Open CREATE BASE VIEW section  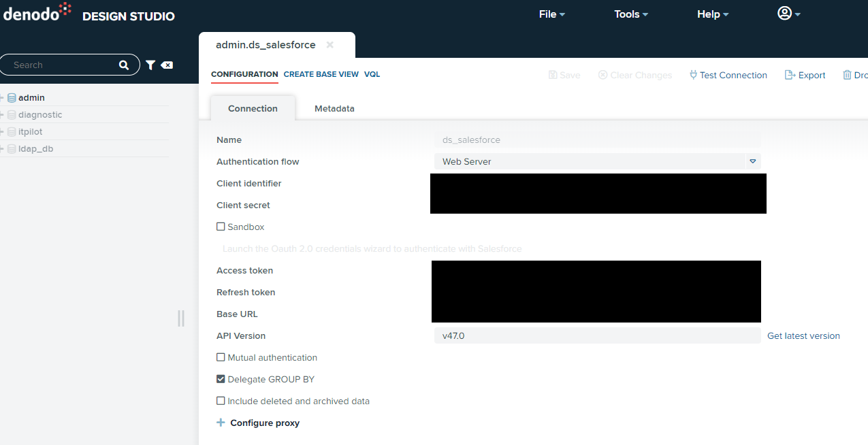321,74
